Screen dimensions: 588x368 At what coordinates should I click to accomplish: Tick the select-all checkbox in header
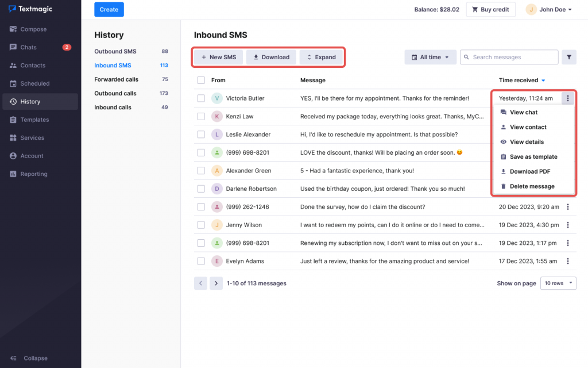pyautogui.click(x=201, y=80)
